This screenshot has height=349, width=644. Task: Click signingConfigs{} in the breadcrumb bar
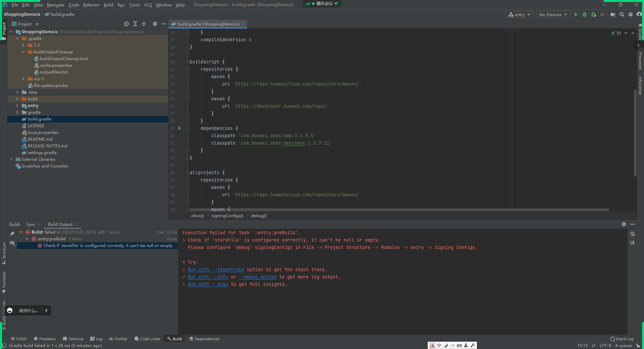pyautogui.click(x=227, y=216)
